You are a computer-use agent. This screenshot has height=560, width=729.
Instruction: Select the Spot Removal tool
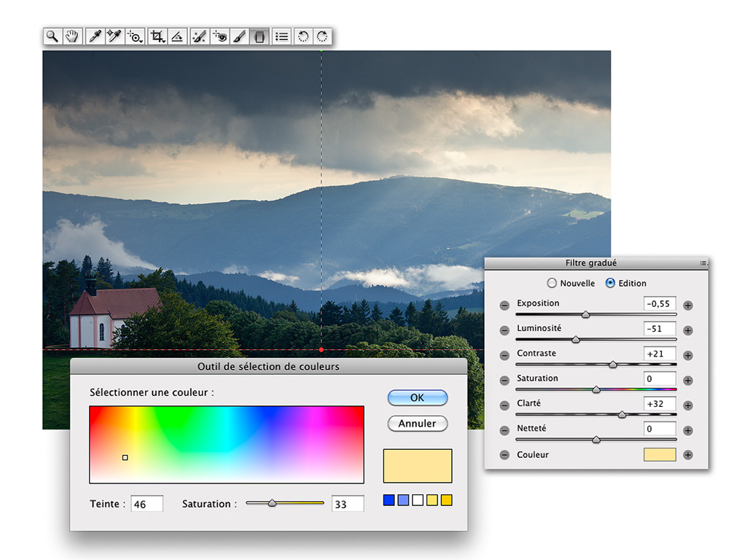click(199, 36)
